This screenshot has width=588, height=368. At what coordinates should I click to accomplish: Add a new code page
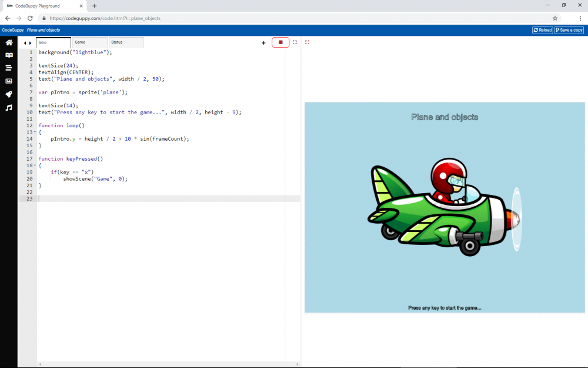pos(263,43)
